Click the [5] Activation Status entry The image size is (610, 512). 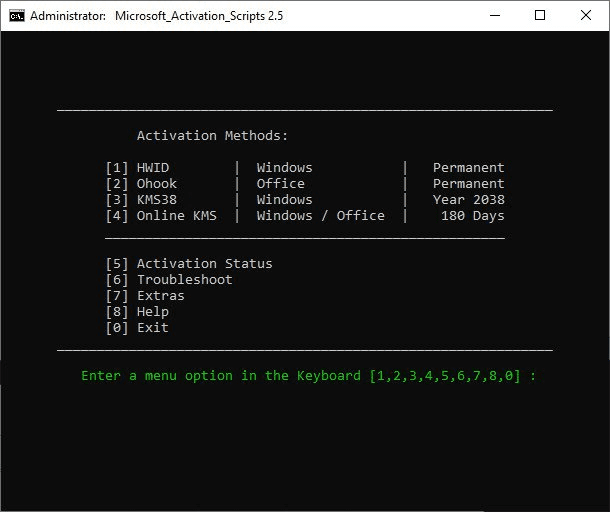click(189, 263)
